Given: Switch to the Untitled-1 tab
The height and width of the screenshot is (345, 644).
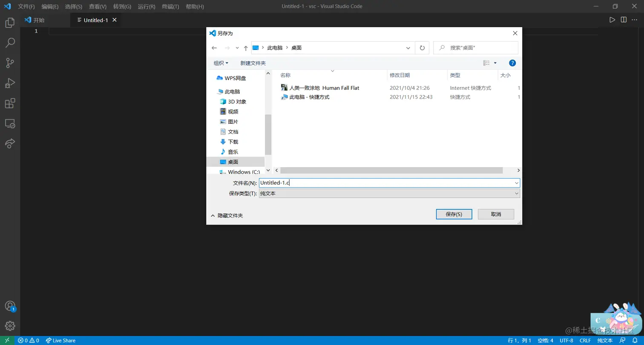Looking at the screenshot, I should [x=95, y=20].
